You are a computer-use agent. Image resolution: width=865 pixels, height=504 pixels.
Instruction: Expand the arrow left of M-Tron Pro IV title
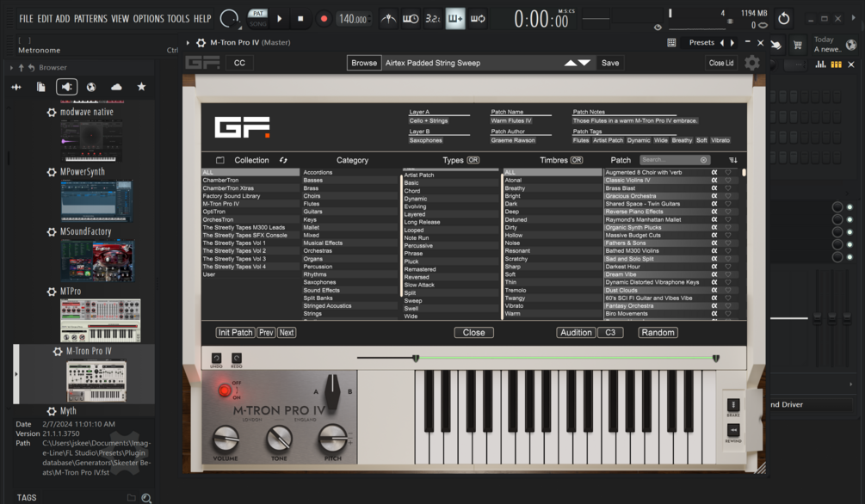click(x=188, y=42)
